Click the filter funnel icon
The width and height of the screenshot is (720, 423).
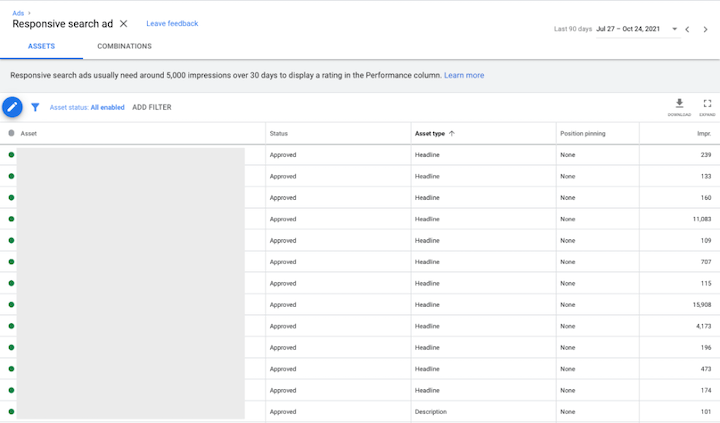pyautogui.click(x=35, y=107)
